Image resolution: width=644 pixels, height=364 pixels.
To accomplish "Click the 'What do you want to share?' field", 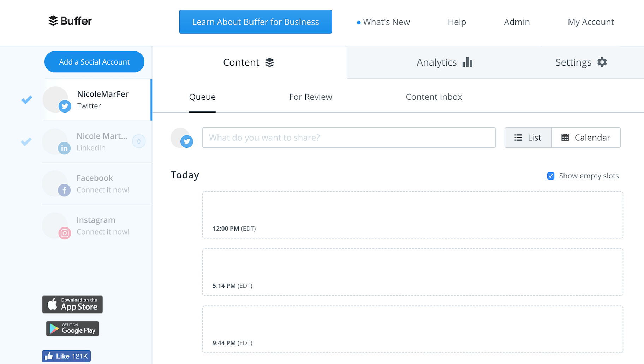I will pyautogui.click(x=348, y=138).
